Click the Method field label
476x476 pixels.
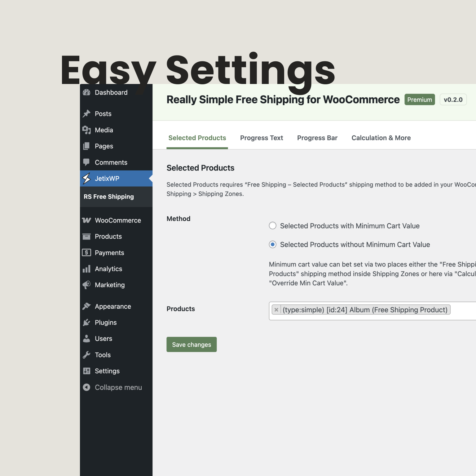178,219
